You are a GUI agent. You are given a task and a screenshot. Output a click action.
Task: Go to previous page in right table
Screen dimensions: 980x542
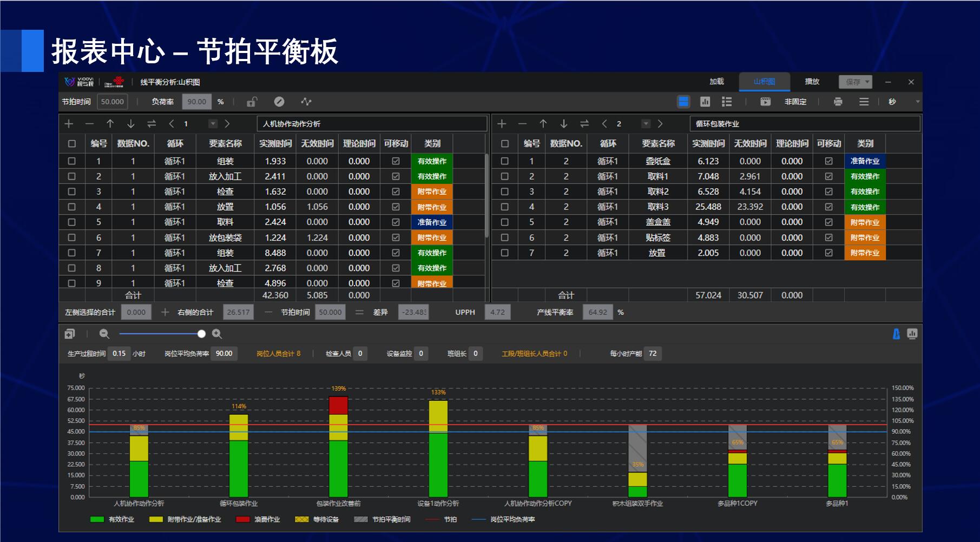click(x=604, y=124)
